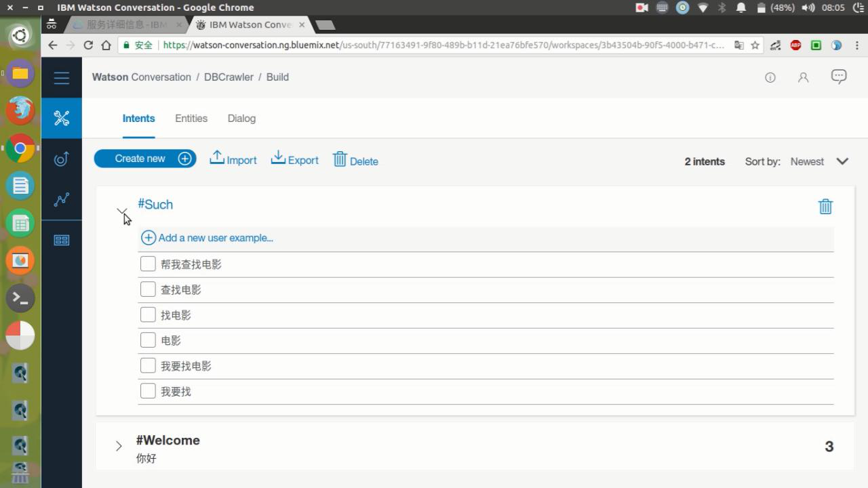Click the 你好 example under #Welcome
This screenshot has width=868, height=488.
click(x=146, y=458)
